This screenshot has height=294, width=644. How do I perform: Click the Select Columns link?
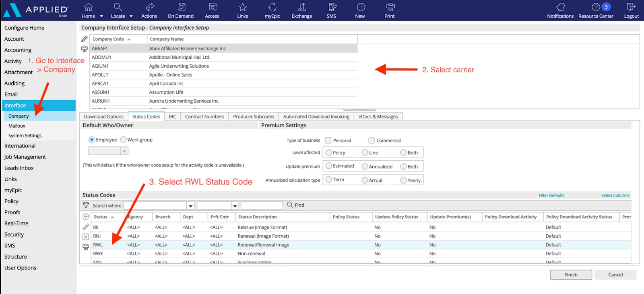pos(615,195)
